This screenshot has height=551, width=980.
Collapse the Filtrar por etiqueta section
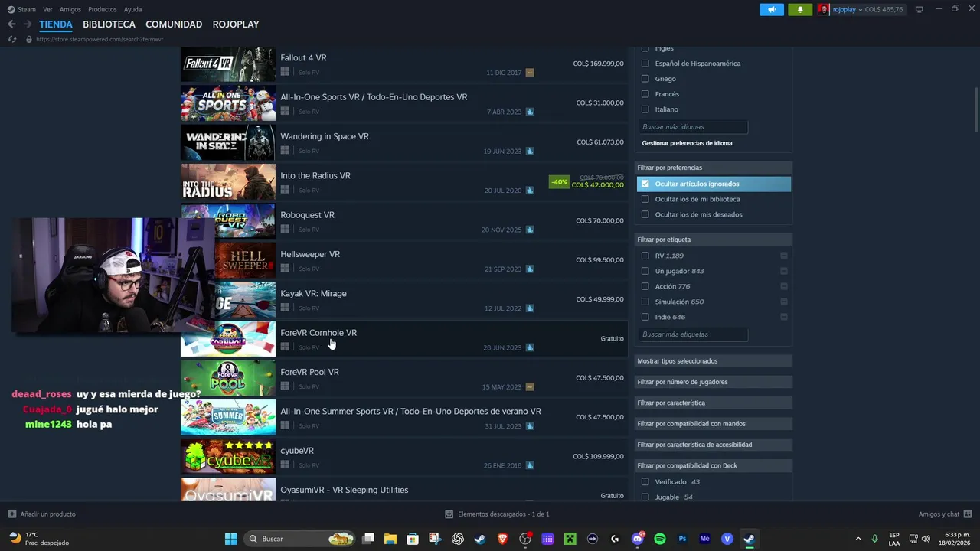(x=713, y=240)
